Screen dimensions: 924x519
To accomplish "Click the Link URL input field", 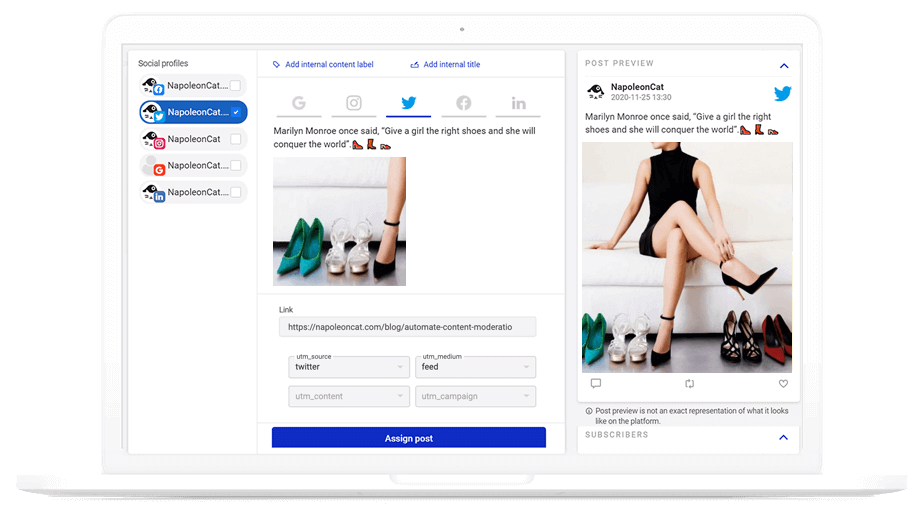I will pyautogui.click(x=407, y=327).
